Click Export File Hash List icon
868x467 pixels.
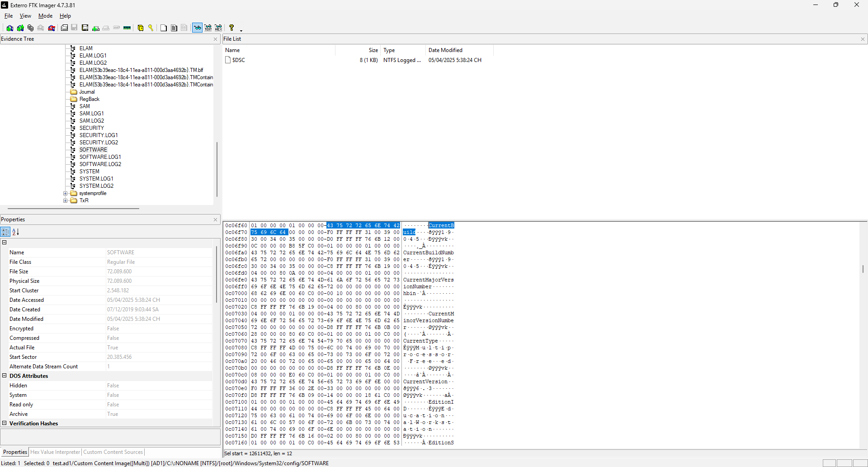coord(174,28)
